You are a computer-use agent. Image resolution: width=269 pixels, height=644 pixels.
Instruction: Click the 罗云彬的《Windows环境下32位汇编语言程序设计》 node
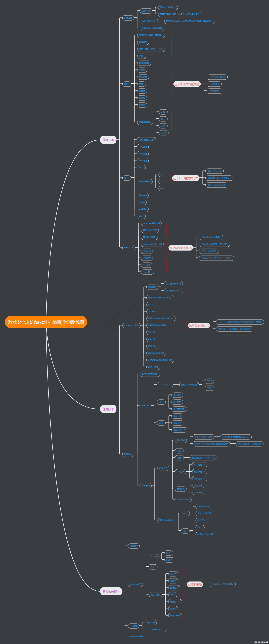click(x=189, y=21)
